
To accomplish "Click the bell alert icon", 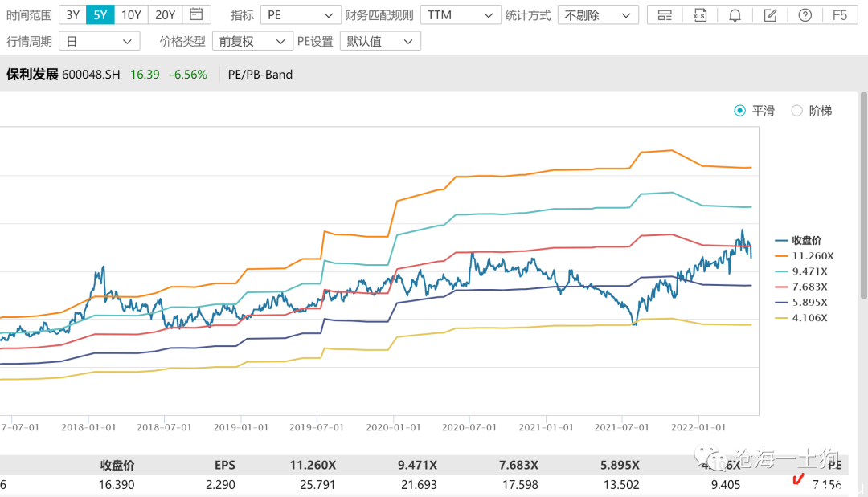I will (x=735, y=15).
